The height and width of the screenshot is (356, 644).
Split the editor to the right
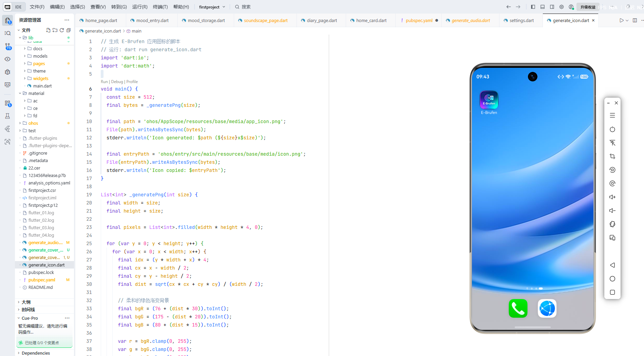coord(635,20)
